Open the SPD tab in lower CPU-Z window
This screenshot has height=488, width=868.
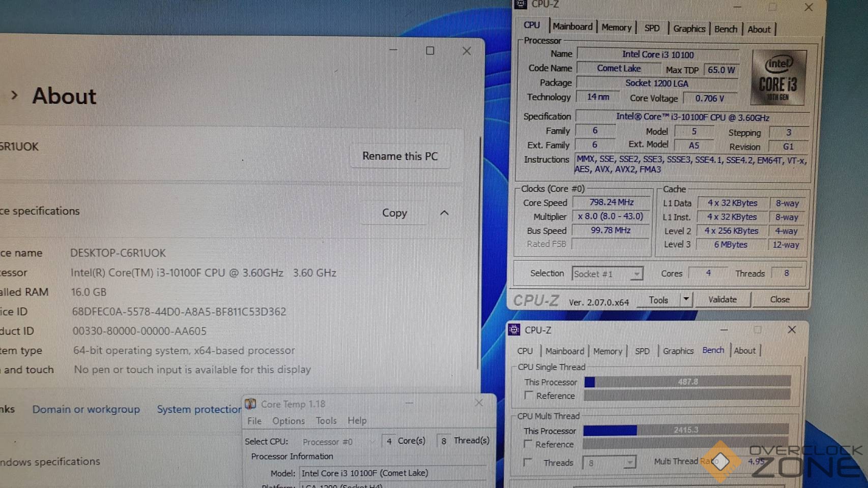tap(642, 351)
